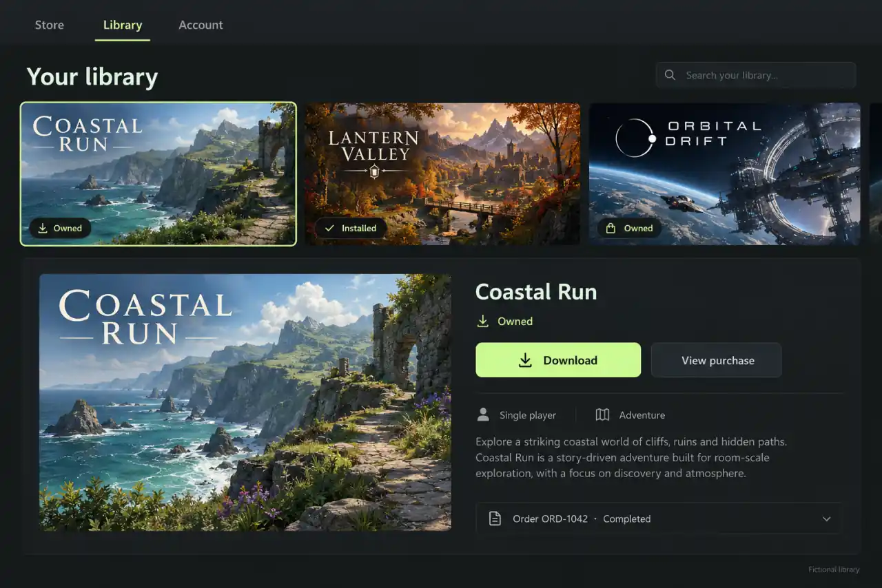The height and width of the screenshot is (588, 882).
Task: Click the Adventure map icon
Action: click(x=602, y=415)
